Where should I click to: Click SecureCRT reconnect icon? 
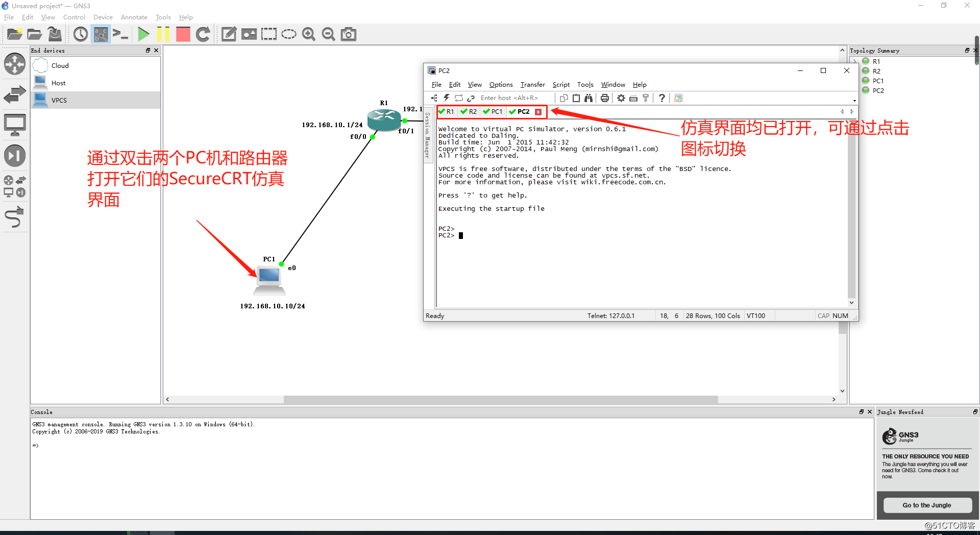pyautogui.click(x=458, y=98)
